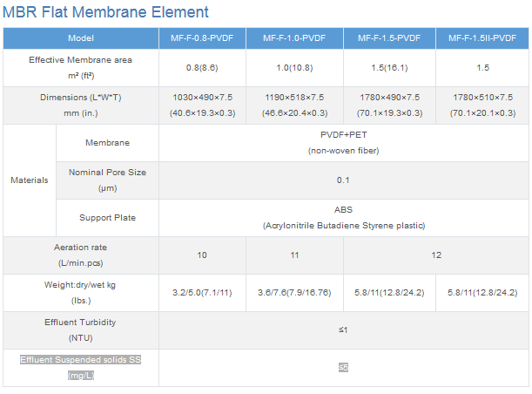The width and height of the screenshot is (532, 394).
Task: Select the MF-F-1.0-PVDF column header
Action: click(x=294, y=38)
